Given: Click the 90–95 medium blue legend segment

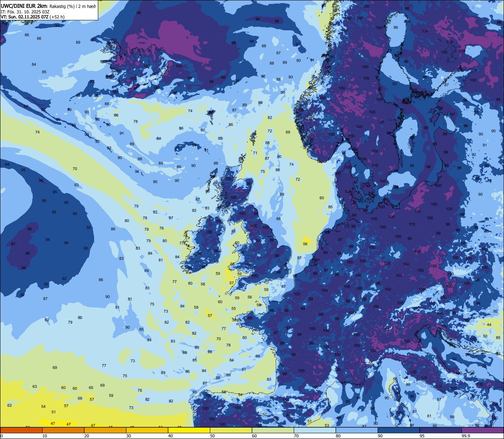Looking at the screenshot, I should 398,430.
